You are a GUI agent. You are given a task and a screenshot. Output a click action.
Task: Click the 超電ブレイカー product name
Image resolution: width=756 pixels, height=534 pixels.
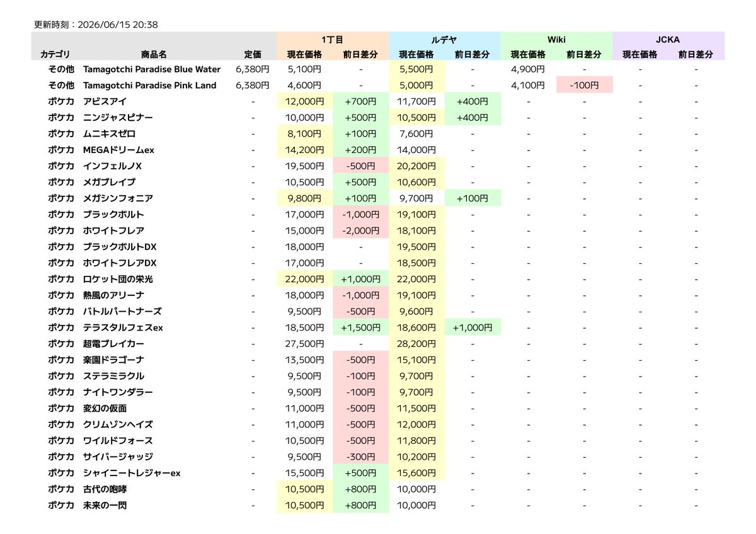[113, 344]
